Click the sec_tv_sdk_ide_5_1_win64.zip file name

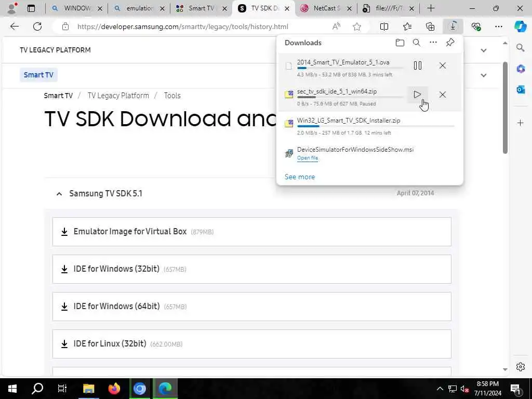[x=337, y=91]
